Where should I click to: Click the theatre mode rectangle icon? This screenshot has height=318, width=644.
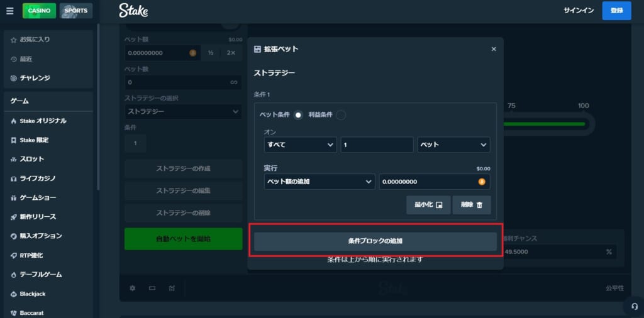(x=152, y=288)
